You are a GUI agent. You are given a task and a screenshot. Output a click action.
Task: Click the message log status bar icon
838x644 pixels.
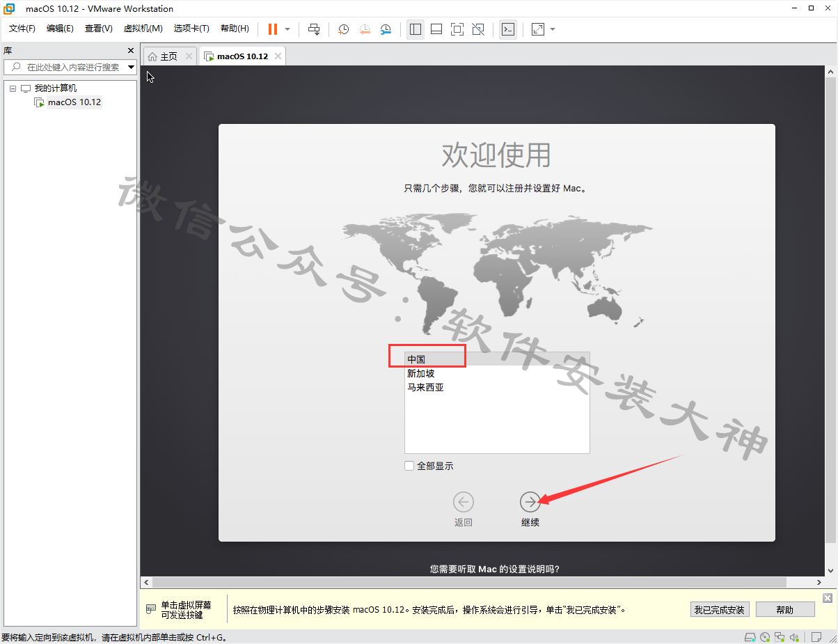816,637
